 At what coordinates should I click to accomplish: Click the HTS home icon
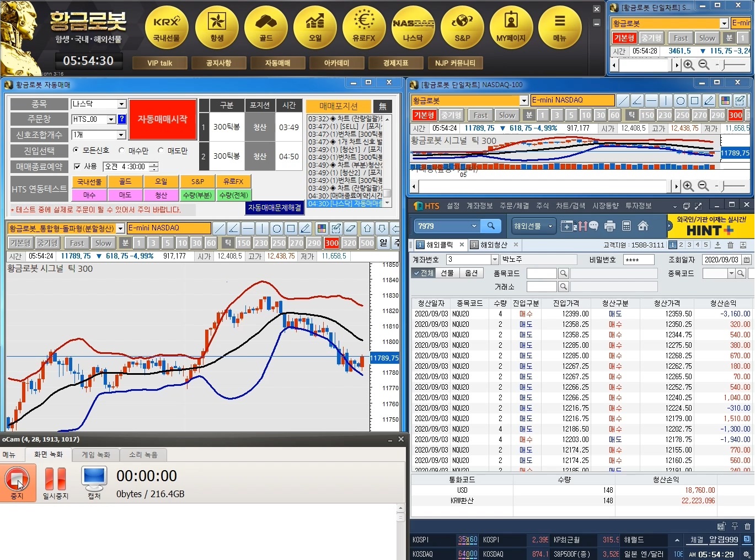click(643, 226)
